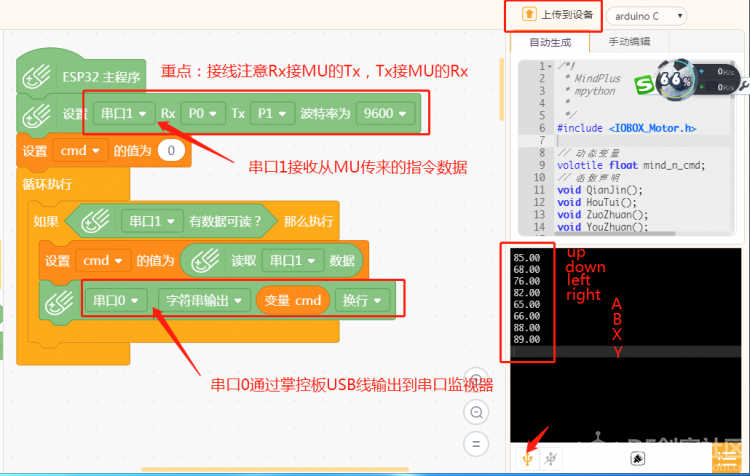Open the Rx pin P0 dropdown
This screenshot has width=750, height=476.
coord(203,113)
